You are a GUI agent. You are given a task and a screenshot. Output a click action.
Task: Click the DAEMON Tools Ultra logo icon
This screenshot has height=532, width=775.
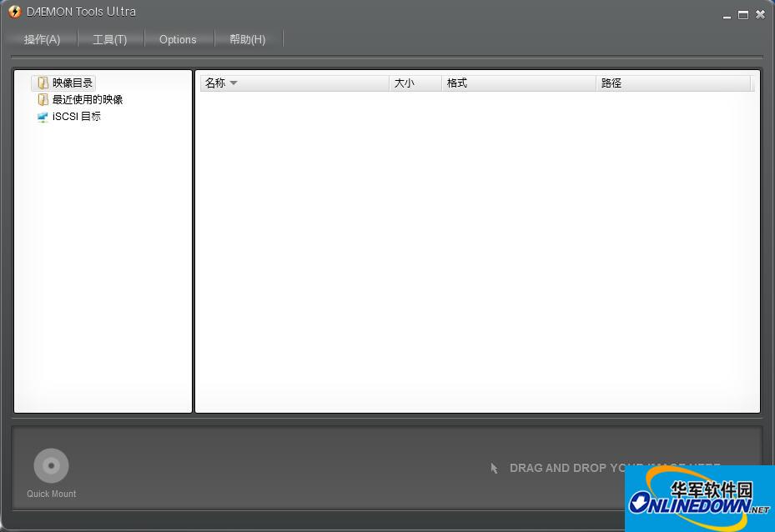[15, 12]
